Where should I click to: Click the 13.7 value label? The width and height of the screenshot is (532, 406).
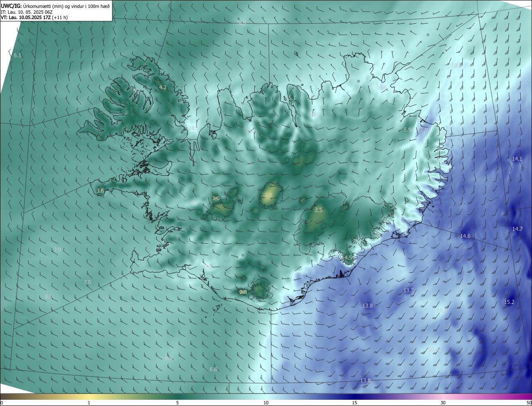coord(409,290)
